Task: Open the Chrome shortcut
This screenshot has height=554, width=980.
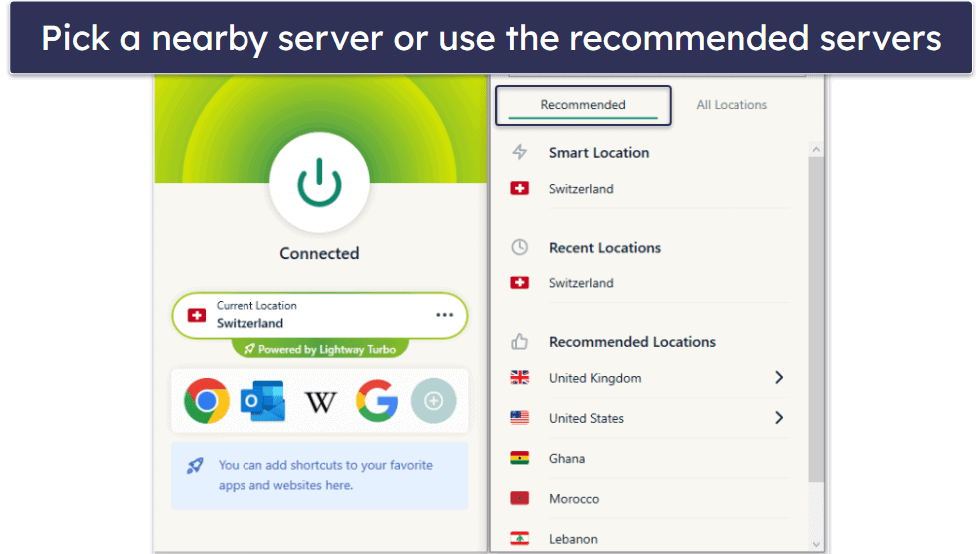Action: tap(207, 401)
